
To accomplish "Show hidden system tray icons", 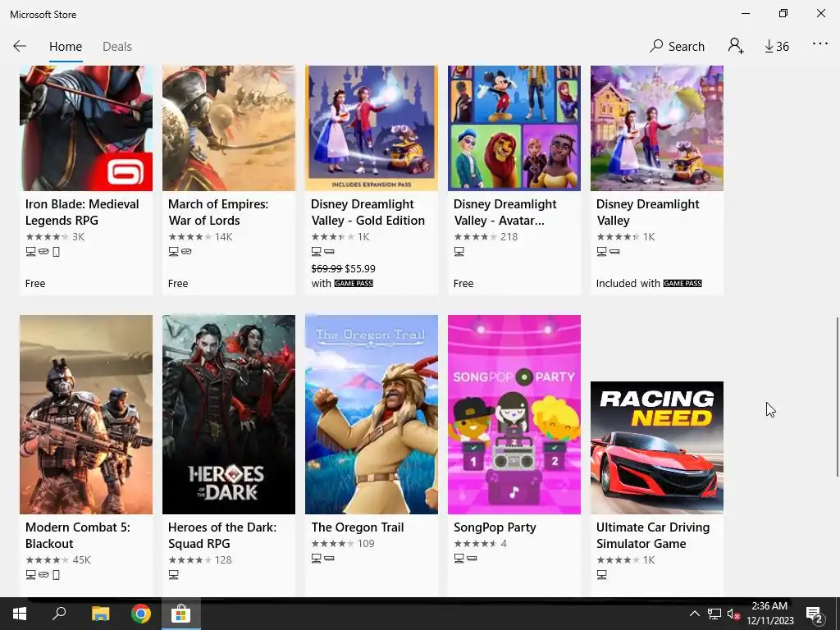I will tap(694, 614).
